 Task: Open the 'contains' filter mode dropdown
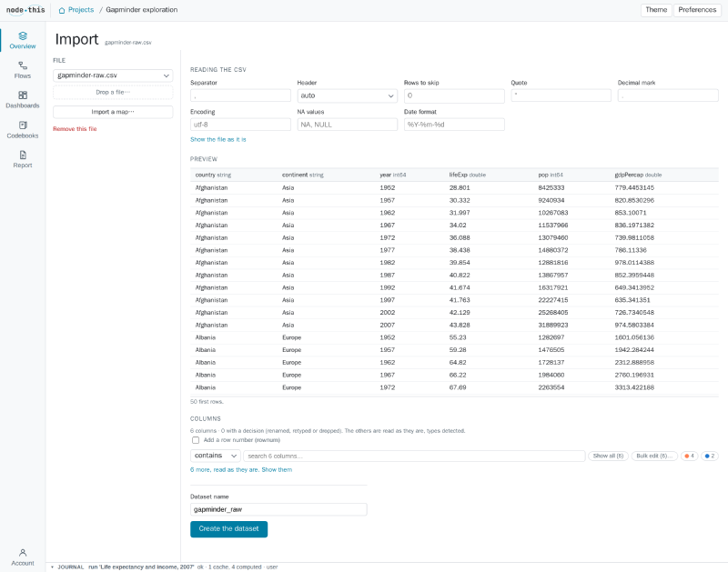pos(216,456)
